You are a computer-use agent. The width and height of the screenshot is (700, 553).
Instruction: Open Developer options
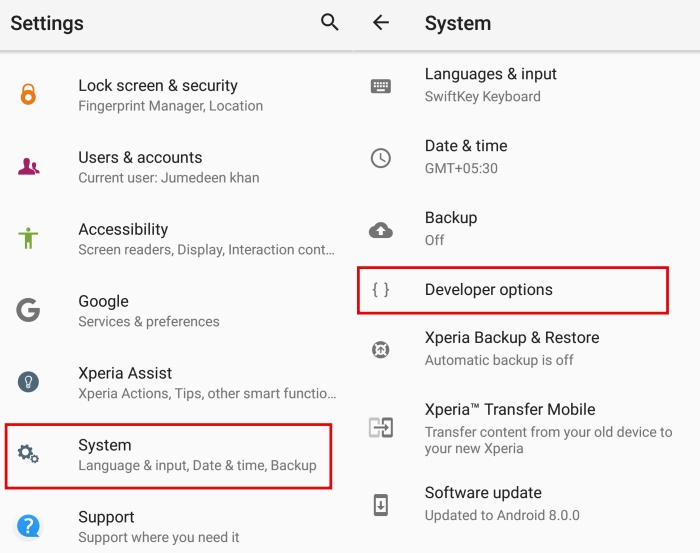tap(513, 290)
